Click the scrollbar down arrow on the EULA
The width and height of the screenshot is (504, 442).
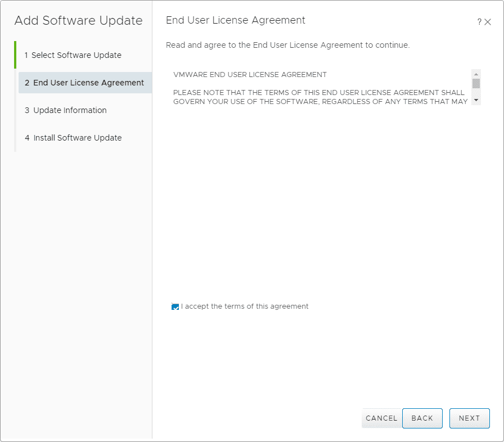click(x=475, y=100)
